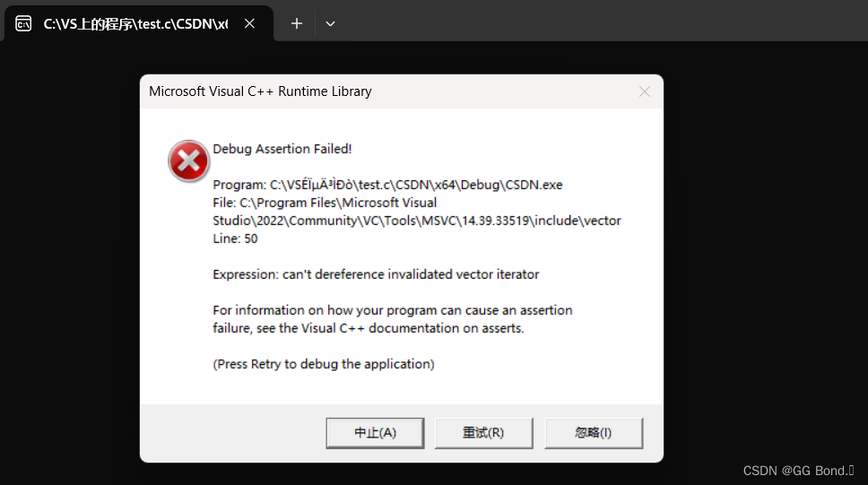The height and width of the screenshot is (485, 868).
Task: Click the Program path line ending CSDN.exe
Action: coord(387,185)
